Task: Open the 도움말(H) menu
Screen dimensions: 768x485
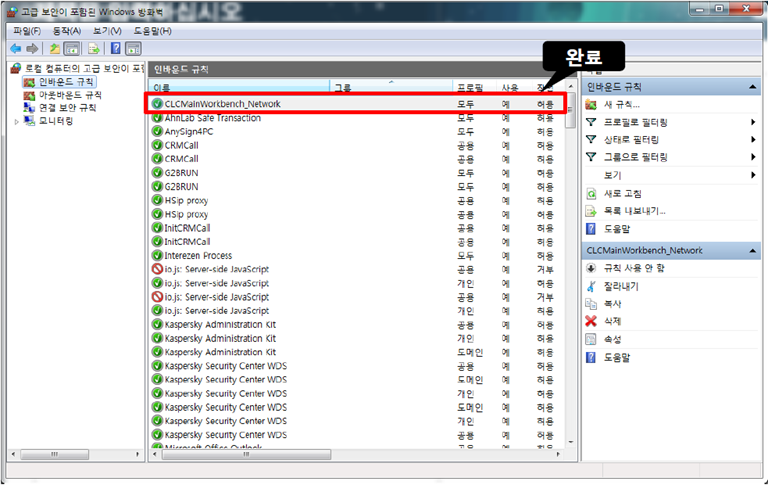Action: point(152,31)
